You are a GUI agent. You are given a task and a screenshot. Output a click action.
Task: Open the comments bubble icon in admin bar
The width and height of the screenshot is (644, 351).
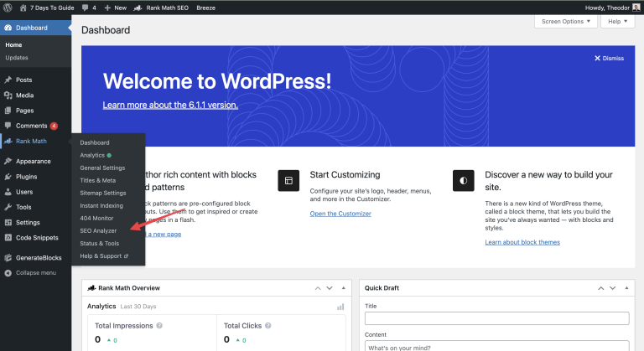(83, 7)
